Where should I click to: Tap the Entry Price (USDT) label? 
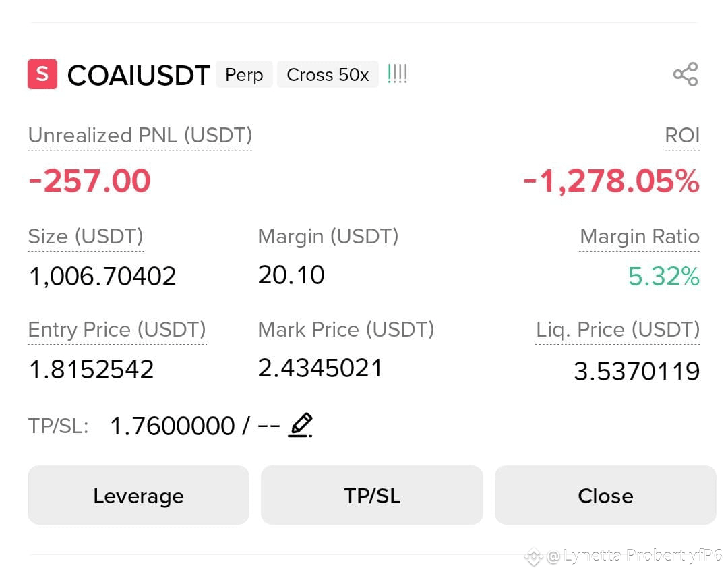tap(117, 331)
